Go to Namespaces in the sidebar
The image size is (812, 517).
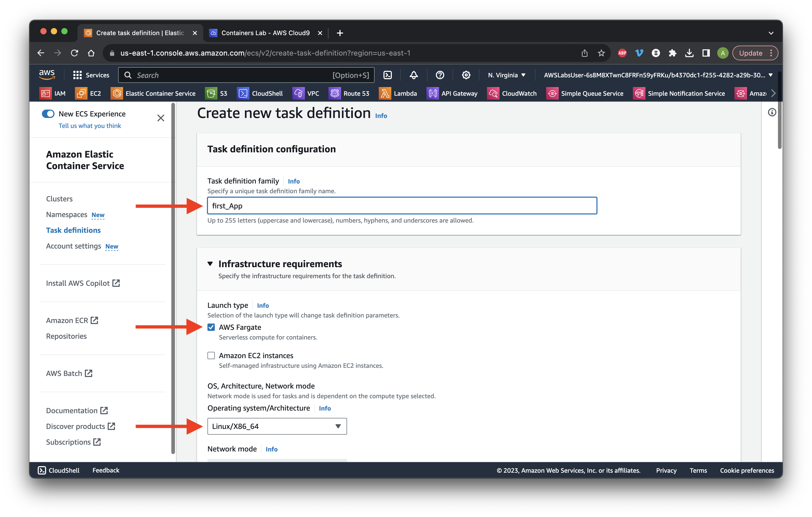[x=67, y=215]
